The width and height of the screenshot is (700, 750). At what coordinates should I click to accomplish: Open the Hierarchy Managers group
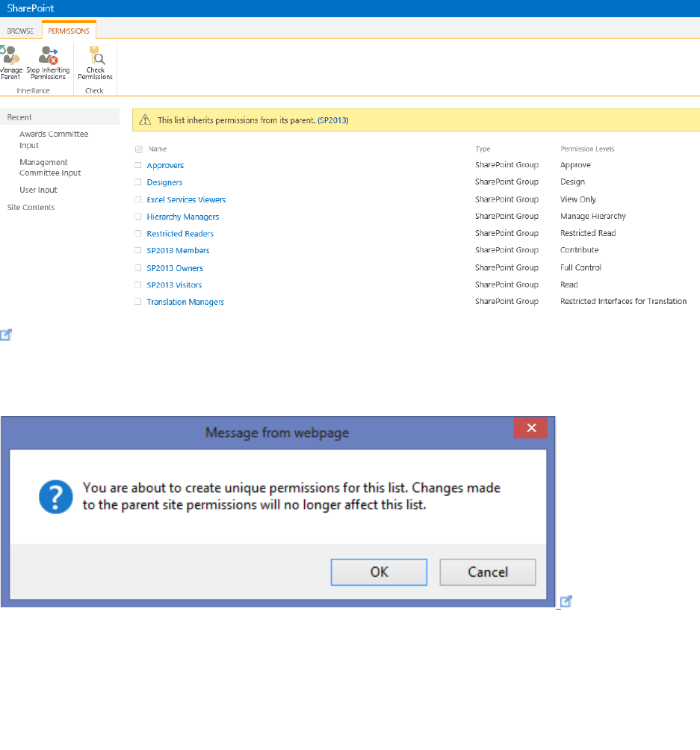click(x=183, y=217)
